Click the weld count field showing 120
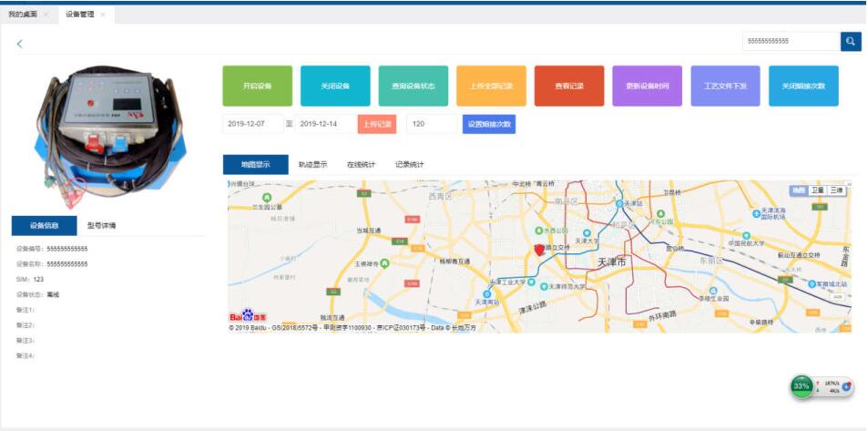This screenshot has height=431, width=868. [431, 124]
